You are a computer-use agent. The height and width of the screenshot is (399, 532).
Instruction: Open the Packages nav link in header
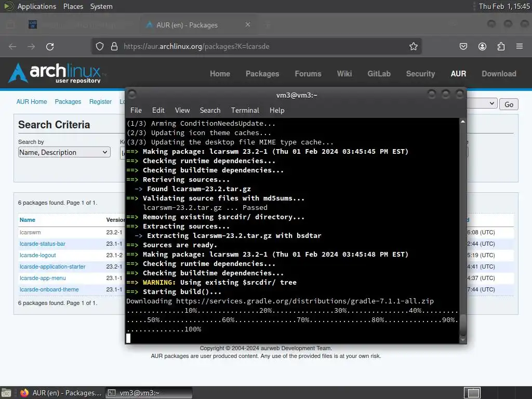point(262,74)
